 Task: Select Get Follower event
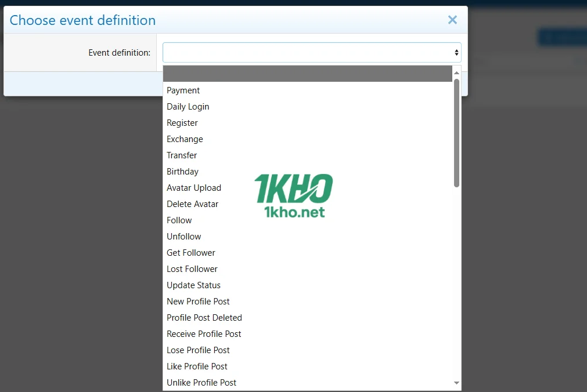[x=191, y=253]
